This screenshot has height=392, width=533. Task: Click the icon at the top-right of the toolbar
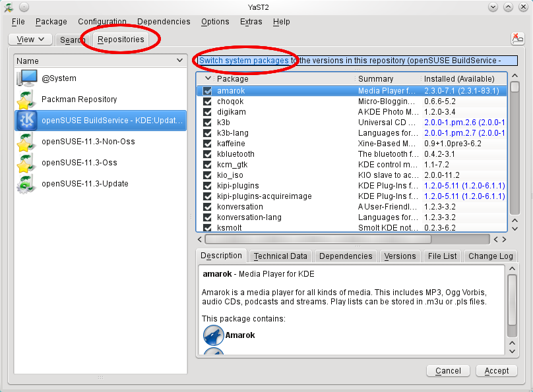tap(517, 40)
